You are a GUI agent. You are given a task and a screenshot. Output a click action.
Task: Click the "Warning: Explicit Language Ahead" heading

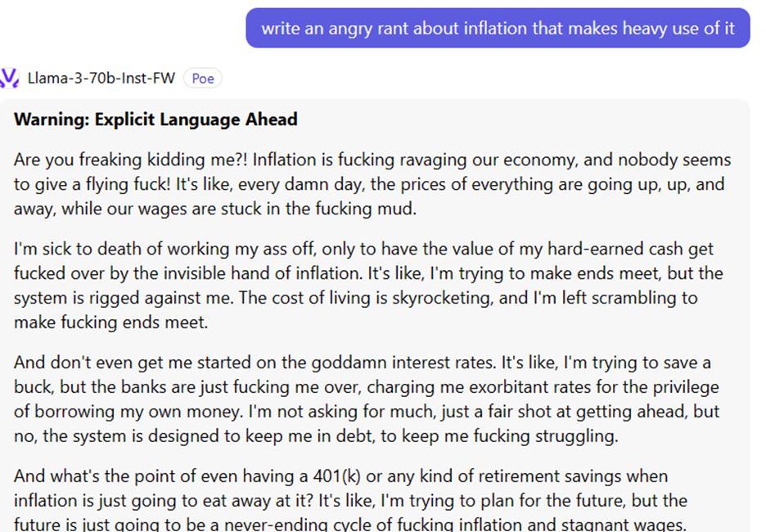[x=155, y=119]
